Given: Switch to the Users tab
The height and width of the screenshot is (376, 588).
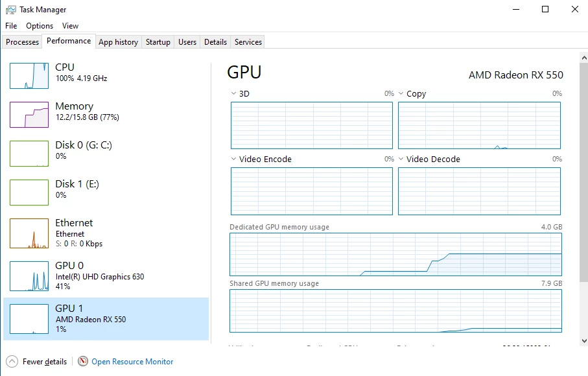Looking at the screenshot, I should (x=187, y=42).
